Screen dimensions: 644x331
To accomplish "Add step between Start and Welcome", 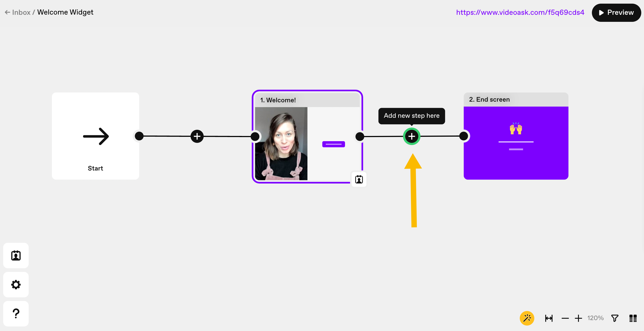I will pos(197,136).
